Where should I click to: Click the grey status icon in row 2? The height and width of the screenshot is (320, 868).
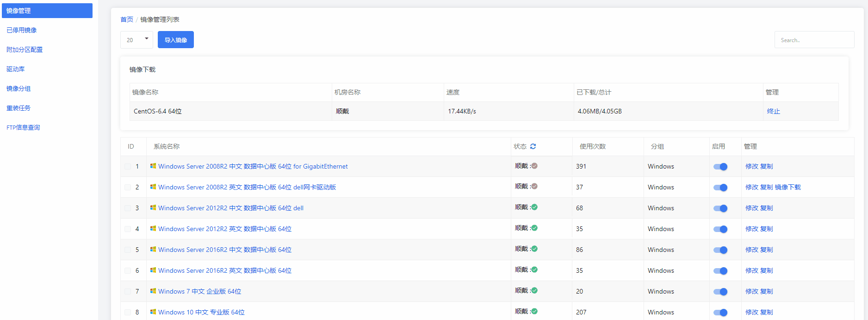click(x=534, y=186)
